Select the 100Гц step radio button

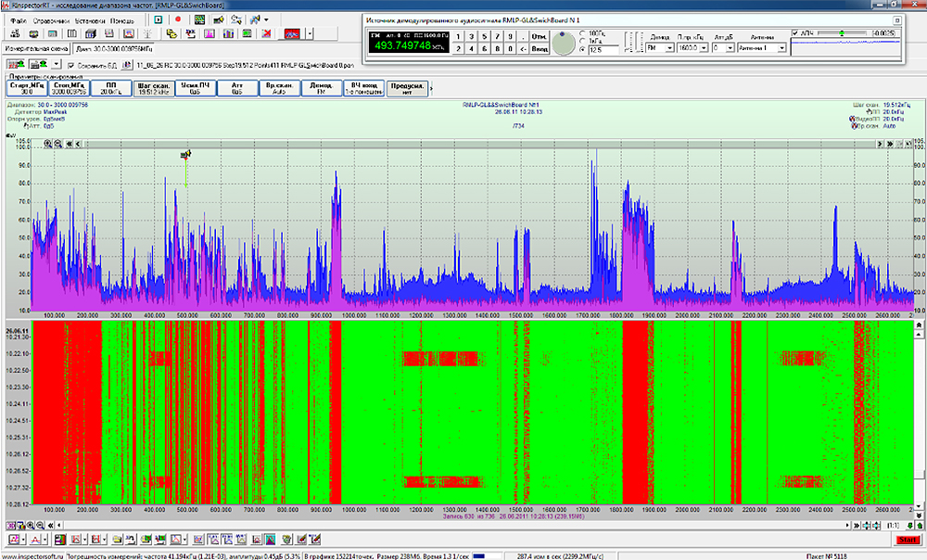582,32
